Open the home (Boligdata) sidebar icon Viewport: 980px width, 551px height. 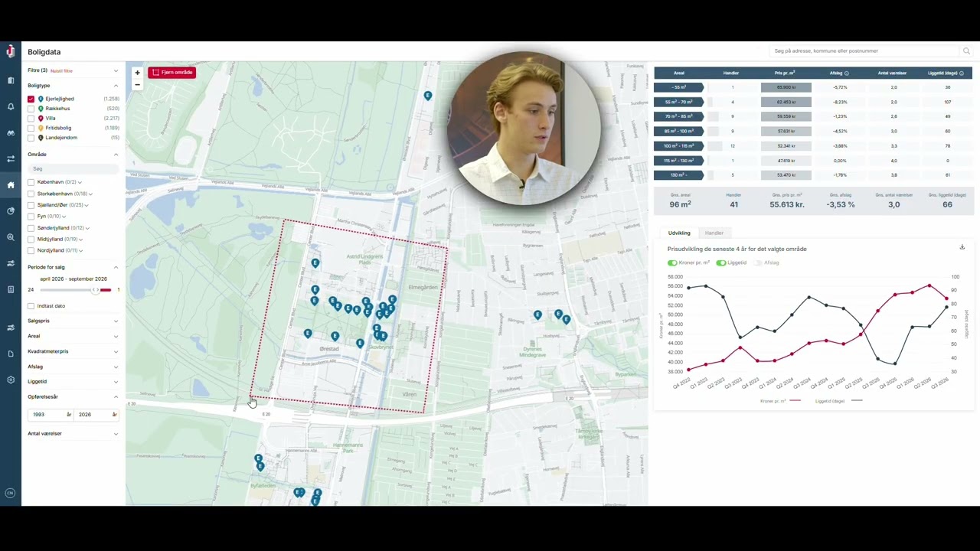11,185
